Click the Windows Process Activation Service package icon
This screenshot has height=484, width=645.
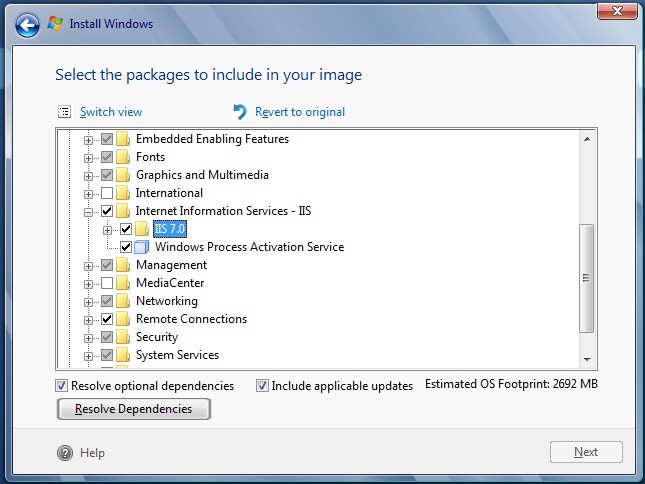(142, 247)
